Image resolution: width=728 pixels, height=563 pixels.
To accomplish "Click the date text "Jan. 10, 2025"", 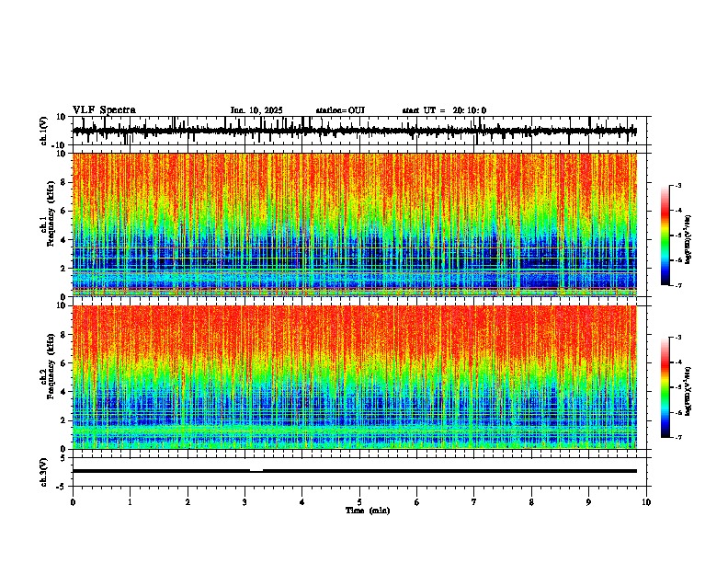I will 256,110.
